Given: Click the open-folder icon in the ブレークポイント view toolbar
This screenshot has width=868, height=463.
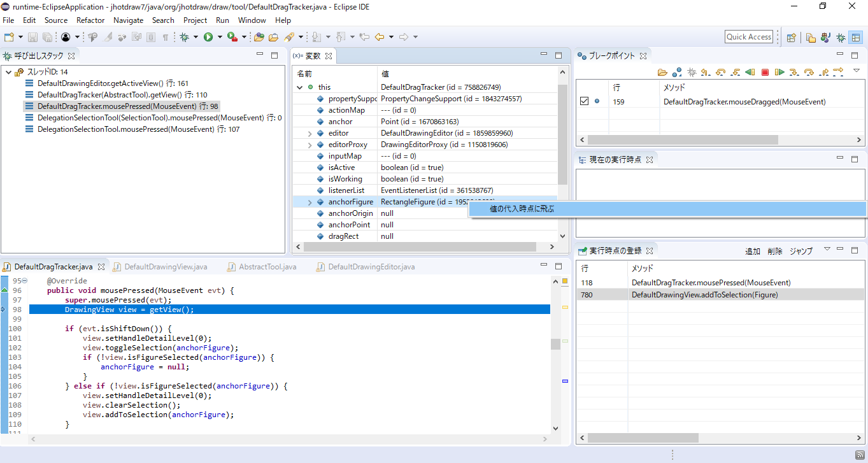Looking at the screenshot, I should tap(662, 72).
